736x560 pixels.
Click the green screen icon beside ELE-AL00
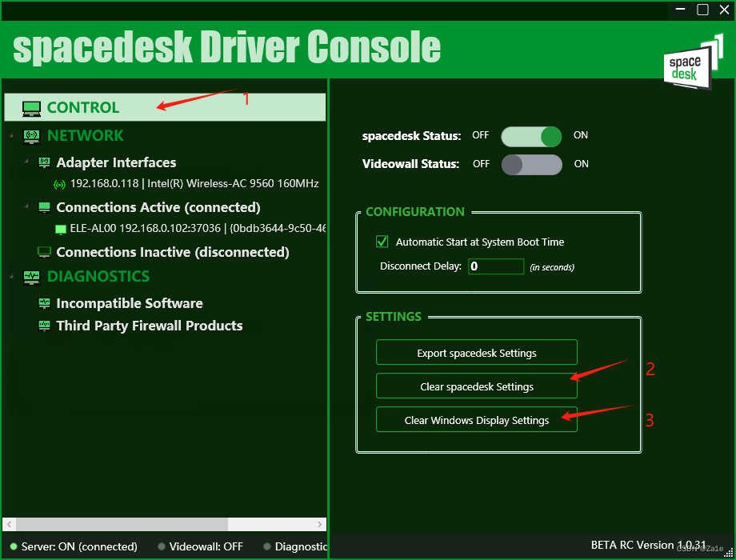[61, 229]
